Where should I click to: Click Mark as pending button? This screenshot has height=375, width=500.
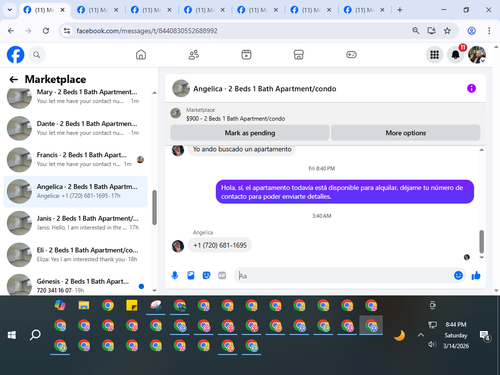click(250, 133)
